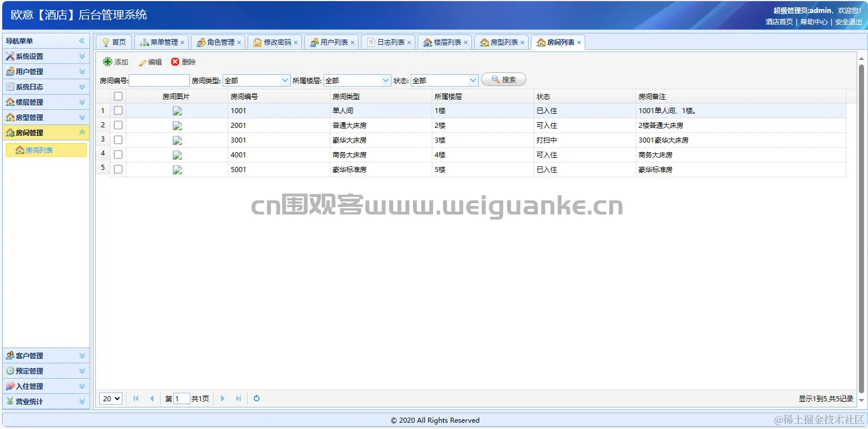Check the box for room 1001
Image resolution: width=868 pixels, height=429 pixels.
pyautogui.click(x=118, y=110)
